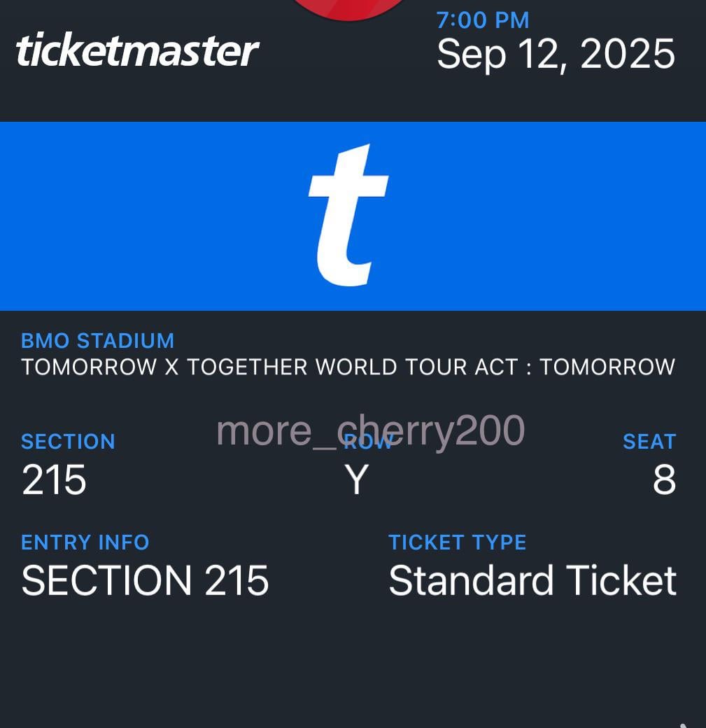Click the TICKET TYPE label
Viewport: 706px width, 728px height.
(457, 542)
